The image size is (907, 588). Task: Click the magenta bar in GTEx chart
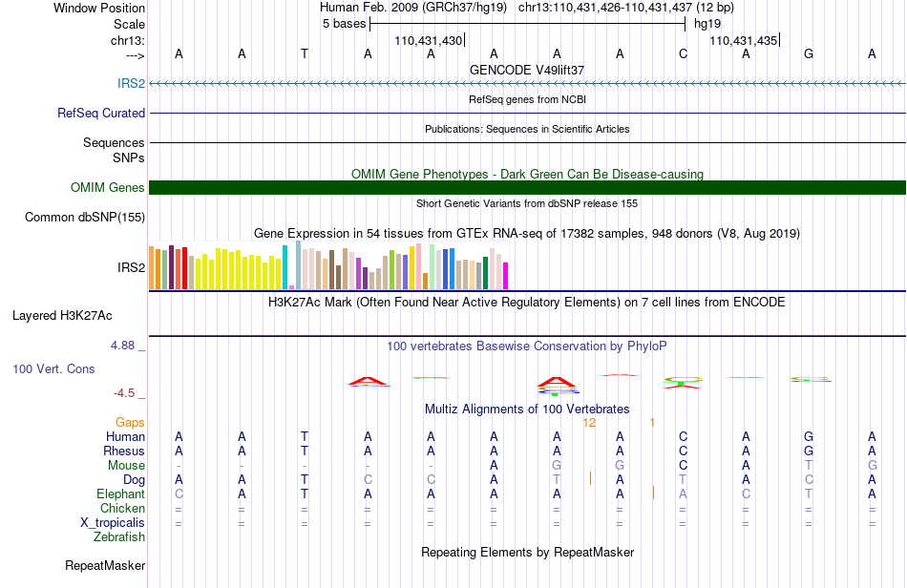(x=506, y=276)
